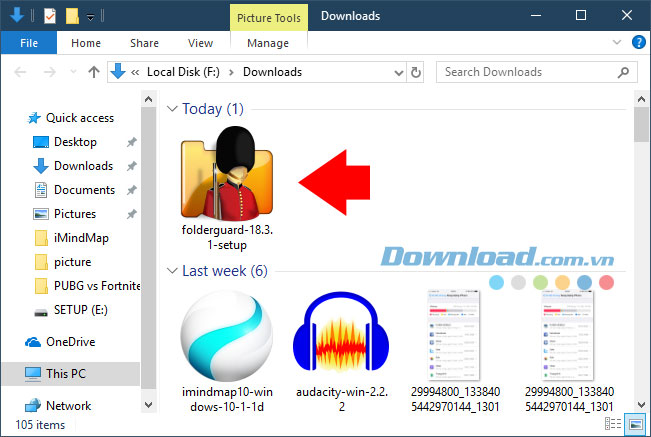Click the pin icon next to Desktop
Viewport: 651px width, 437px height.
132,142
